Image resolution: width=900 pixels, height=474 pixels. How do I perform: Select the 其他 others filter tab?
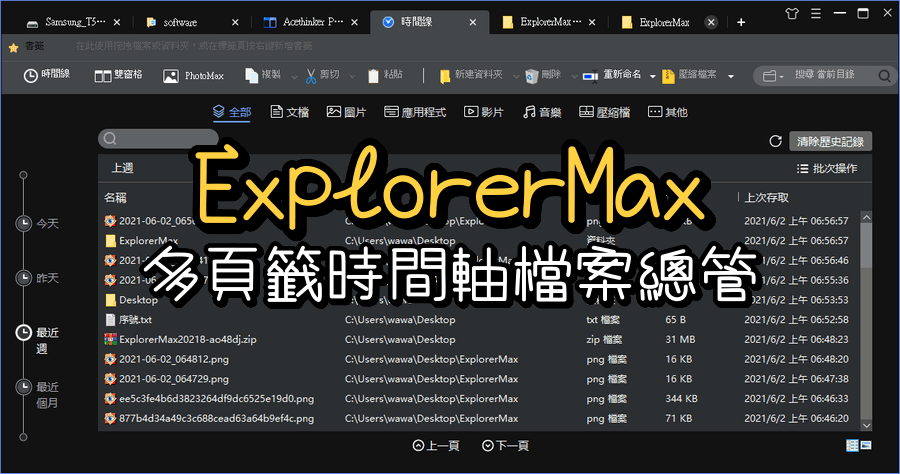tap(668, 112)
